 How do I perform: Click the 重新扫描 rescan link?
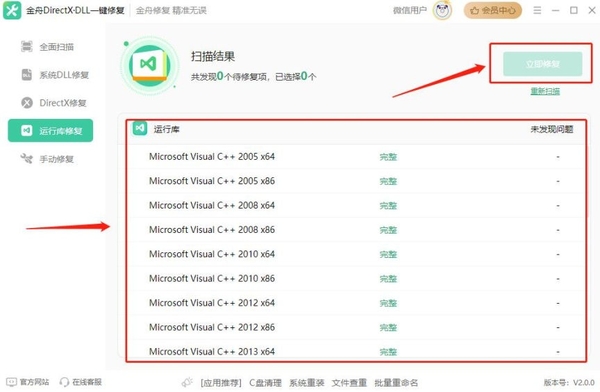pyautogui.click(x=545, y=91)
